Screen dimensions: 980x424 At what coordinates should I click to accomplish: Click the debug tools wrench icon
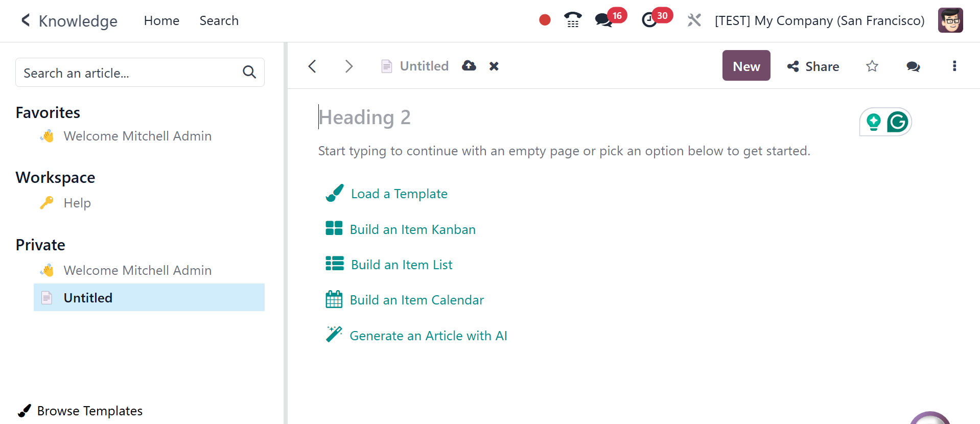click(x=694, y=20)
